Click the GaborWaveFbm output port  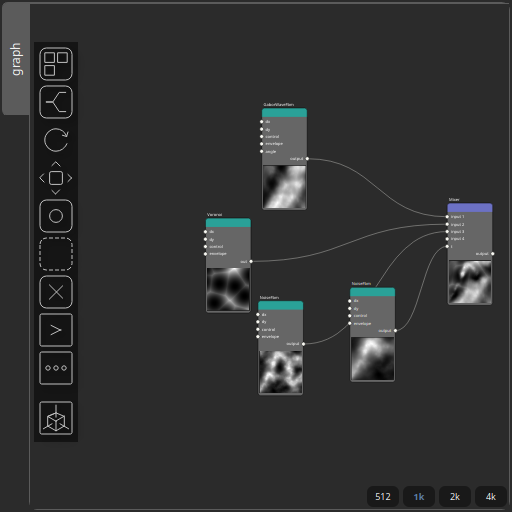307,159
